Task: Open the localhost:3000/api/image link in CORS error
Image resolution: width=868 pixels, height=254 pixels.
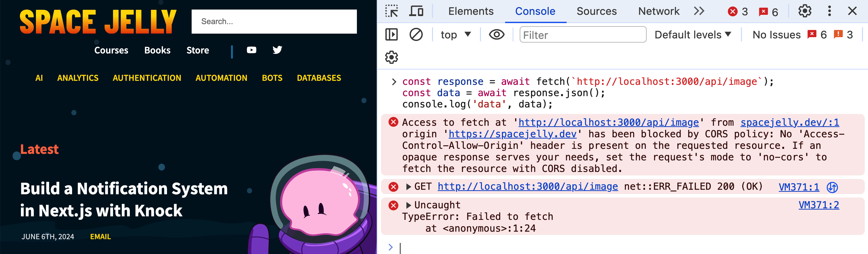Action: coord(608,122)
